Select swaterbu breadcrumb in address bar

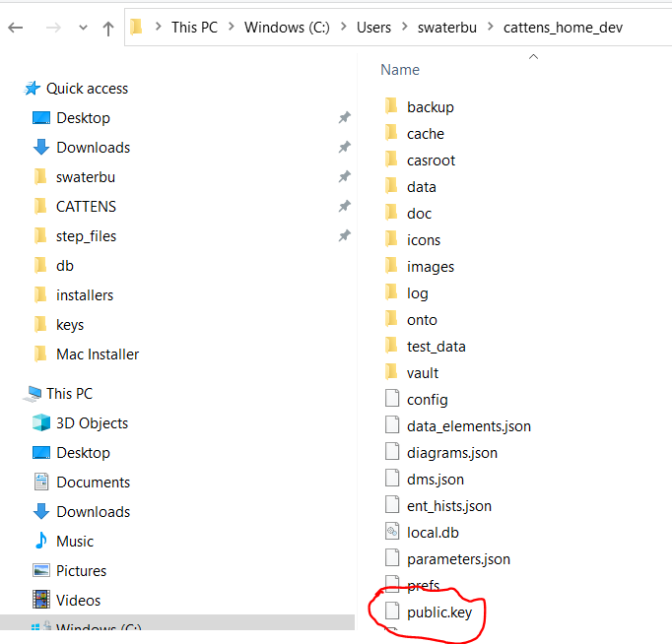447,28
